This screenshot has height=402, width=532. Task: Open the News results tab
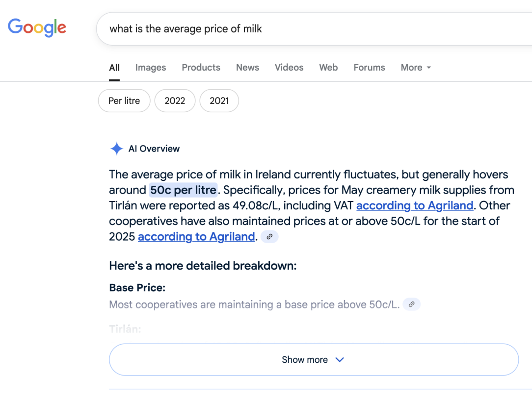(x=247, y=68)
